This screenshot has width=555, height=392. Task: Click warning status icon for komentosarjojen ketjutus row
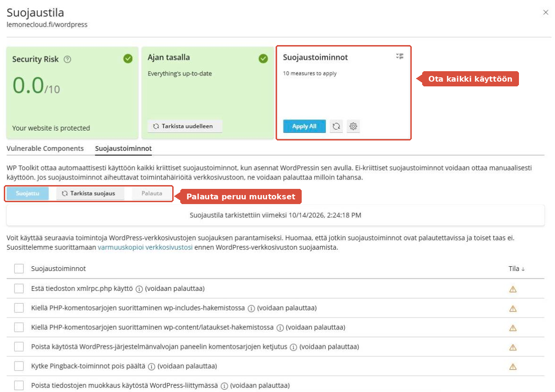(x=512, y=347)
